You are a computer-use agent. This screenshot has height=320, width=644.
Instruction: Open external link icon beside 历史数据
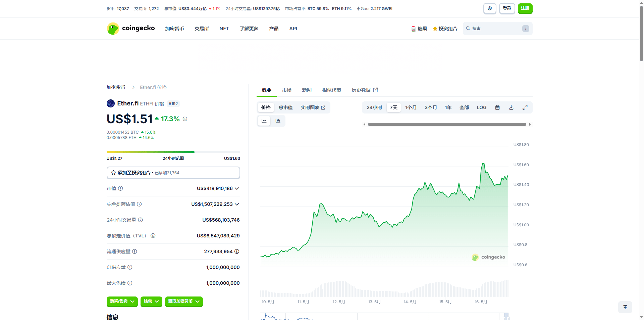[x=376, y=90]
